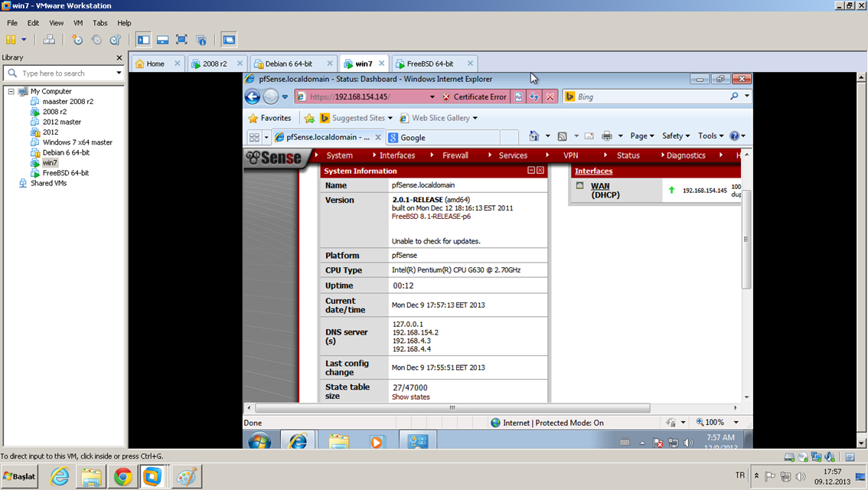Viewport: 868px width, 490px height.
Task: Open the IE Tools dropdown menu
Action: click(711, 136)
